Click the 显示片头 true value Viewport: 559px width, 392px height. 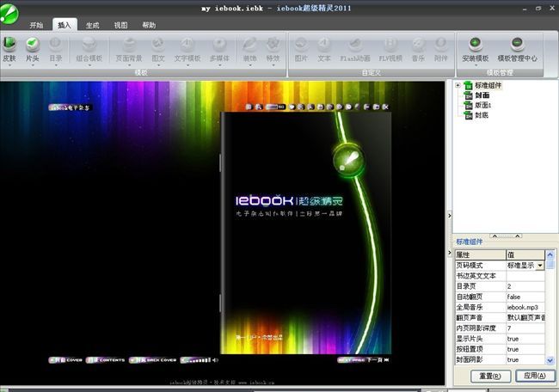525,339
